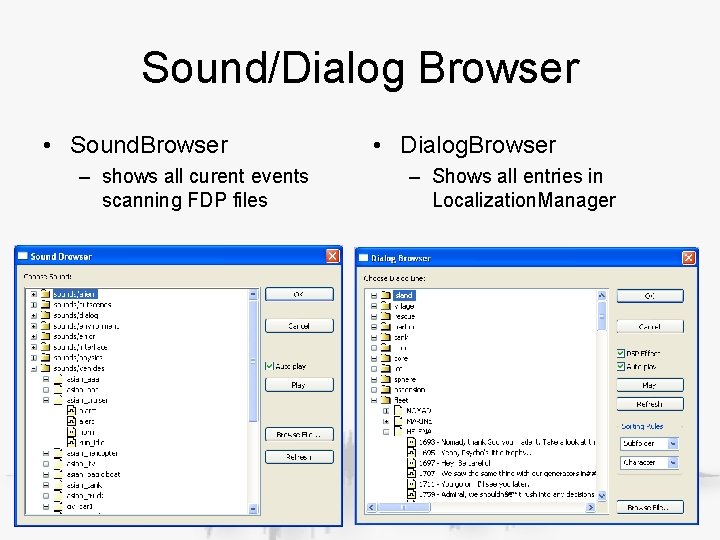The height and width of the screenshot is (540, 720).
Task: Click folder icon of fleet
Action: pos(386,400)
